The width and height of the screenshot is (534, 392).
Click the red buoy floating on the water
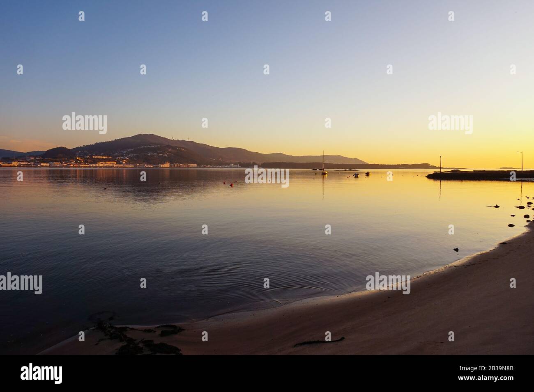(232, 185)
